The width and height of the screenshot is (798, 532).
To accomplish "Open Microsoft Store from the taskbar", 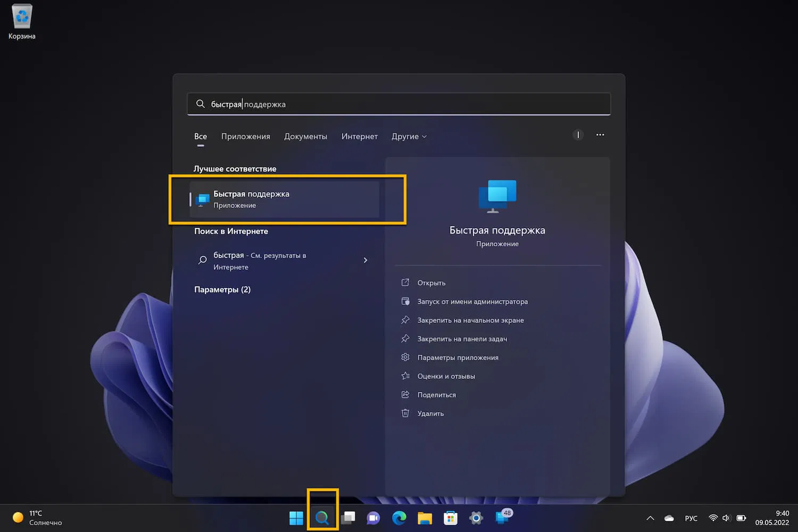I will tap(450, 518).
